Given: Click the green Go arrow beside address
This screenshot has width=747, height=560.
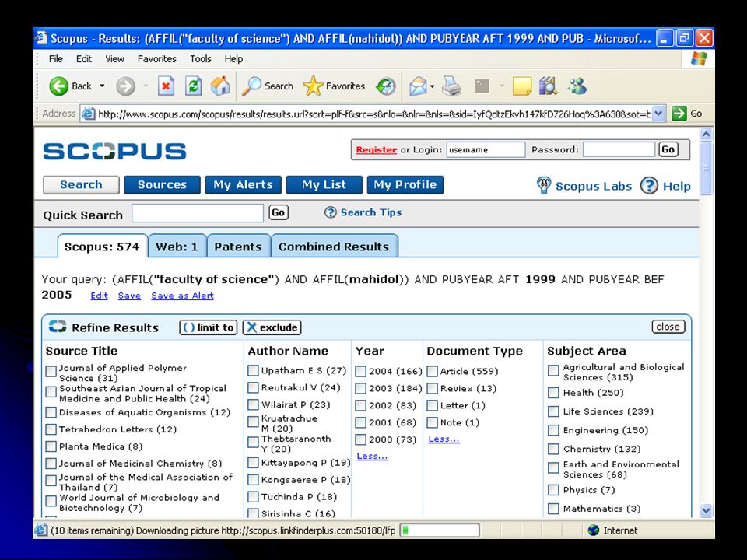Looking at the screenshot, I should [x=679, y=114].
